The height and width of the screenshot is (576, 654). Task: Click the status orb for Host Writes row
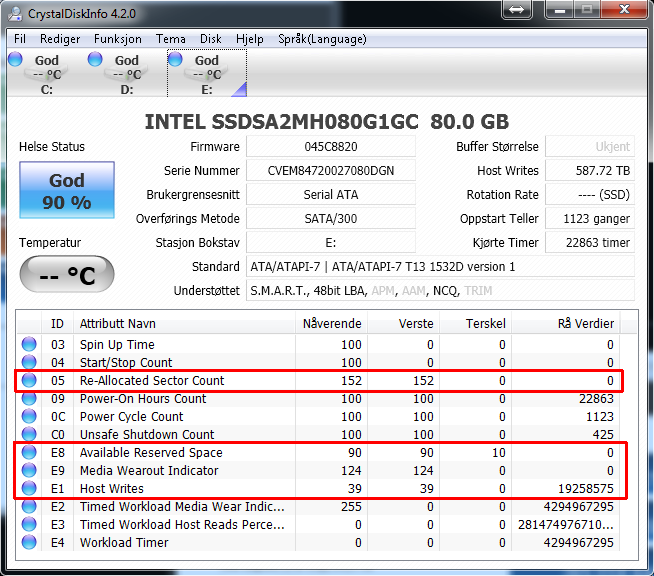click(x=29, y=488)
